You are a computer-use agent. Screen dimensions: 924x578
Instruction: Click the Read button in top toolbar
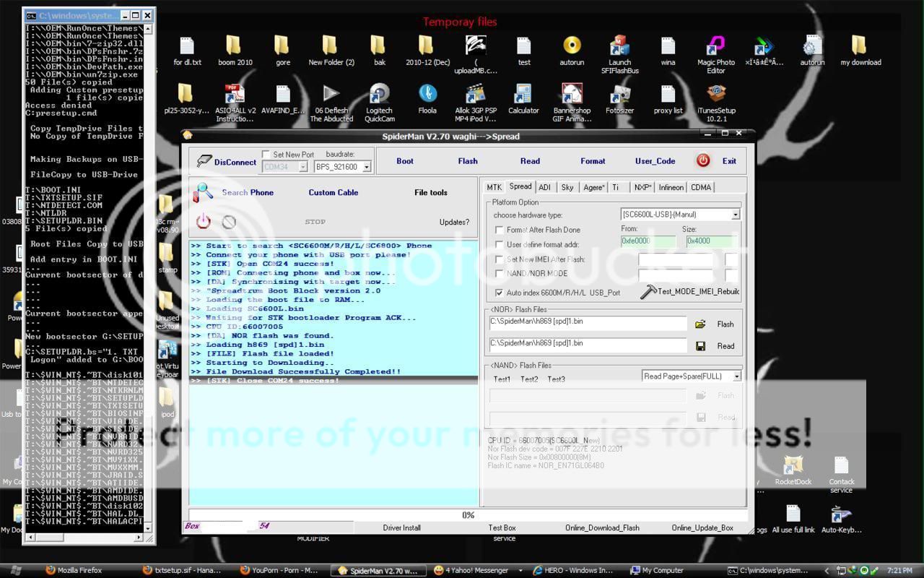pos(530,161)
